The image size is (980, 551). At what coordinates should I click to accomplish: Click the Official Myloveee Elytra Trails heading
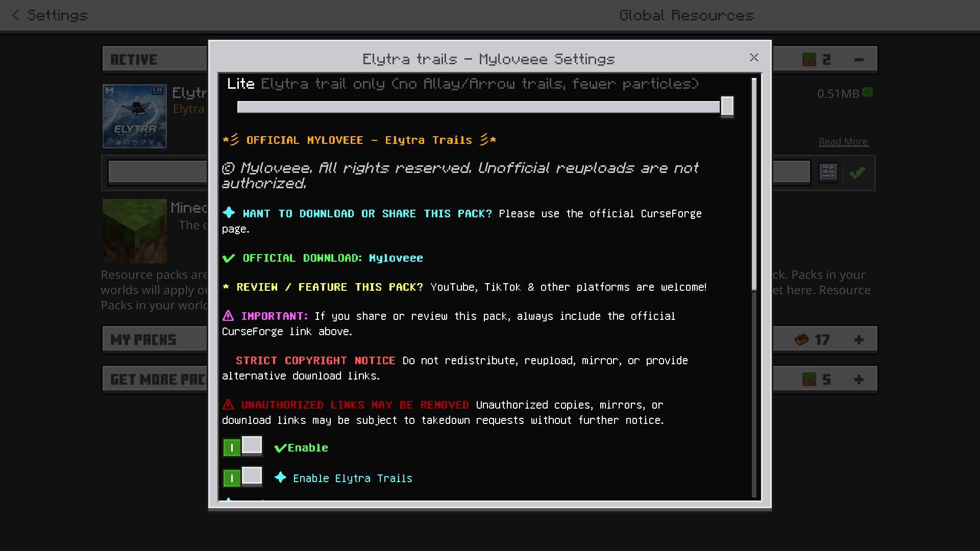click(359, 140)
